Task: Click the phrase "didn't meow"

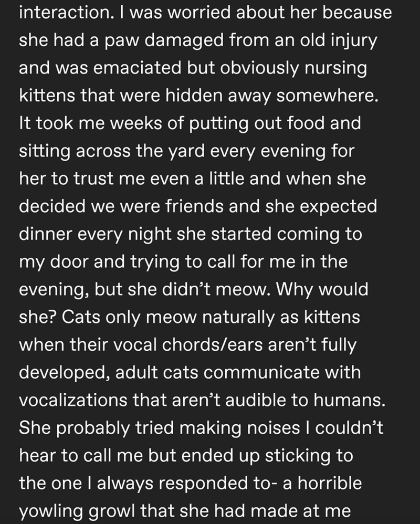Action: click(x=215, y=289)
